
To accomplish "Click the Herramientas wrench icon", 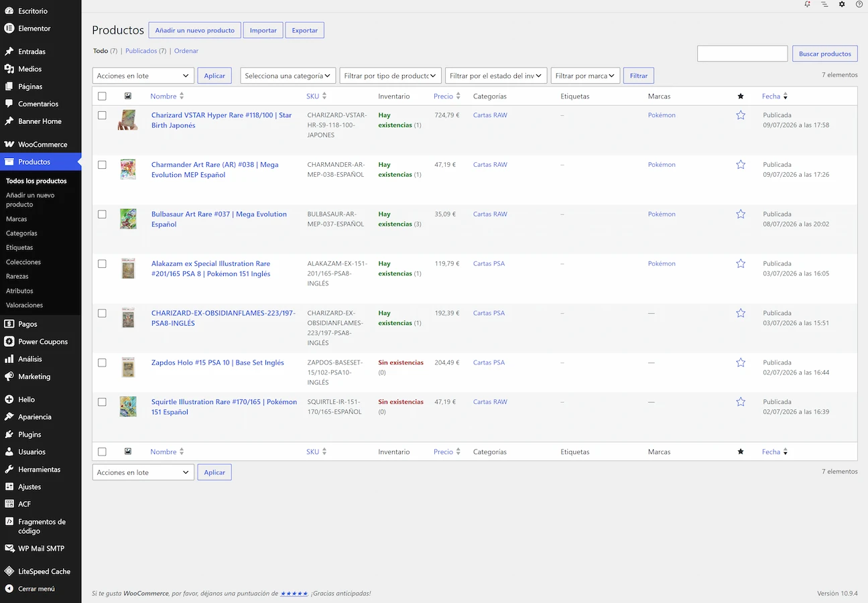I will click(x=9, y=470).
